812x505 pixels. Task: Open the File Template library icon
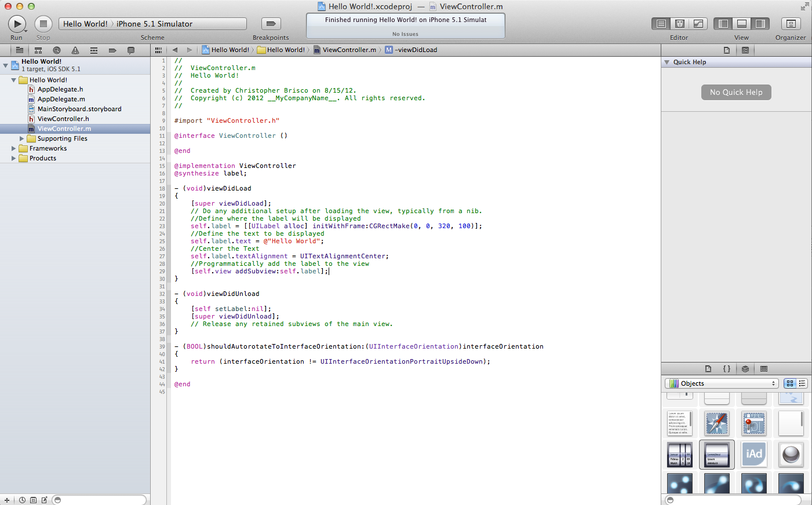coord(708,369)
